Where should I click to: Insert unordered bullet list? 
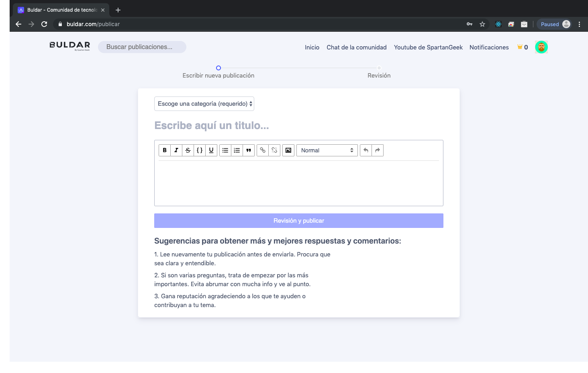(225, 150)
